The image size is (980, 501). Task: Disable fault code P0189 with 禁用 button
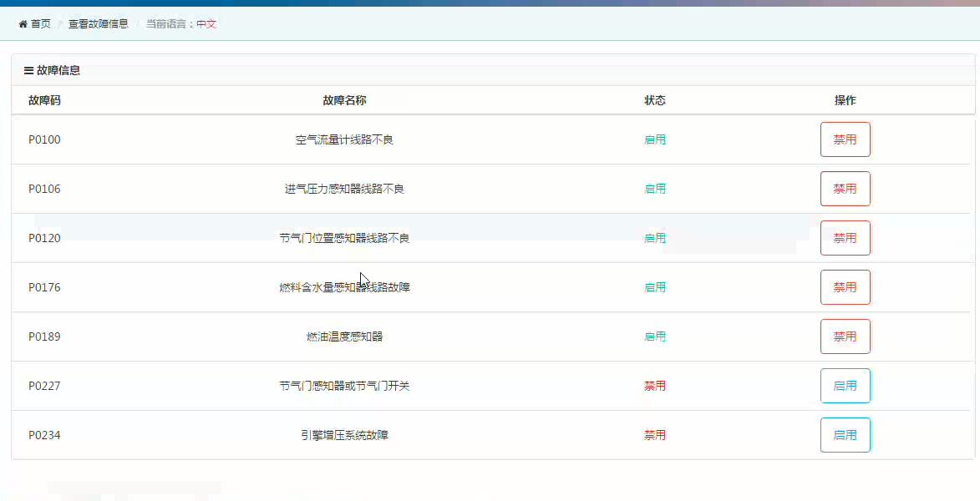[845, 337]
